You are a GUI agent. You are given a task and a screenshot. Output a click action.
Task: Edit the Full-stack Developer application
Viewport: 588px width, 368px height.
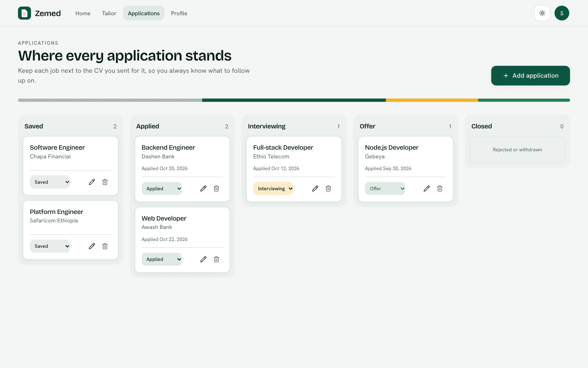315,188
